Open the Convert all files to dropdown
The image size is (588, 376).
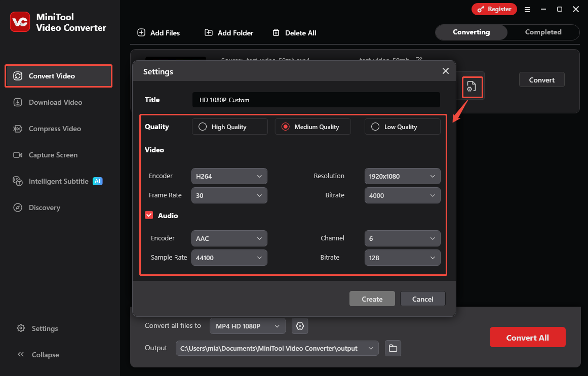pyautogui.click(x=247, y=326)
